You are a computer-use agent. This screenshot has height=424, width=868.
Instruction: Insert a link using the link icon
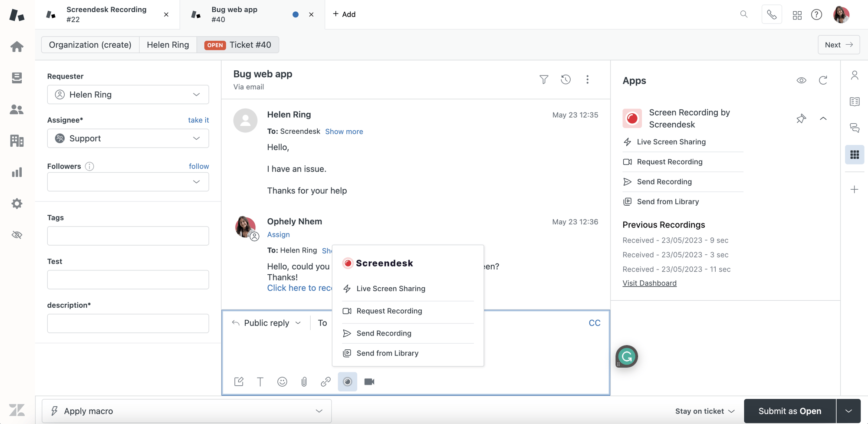[x=325, y=381]
